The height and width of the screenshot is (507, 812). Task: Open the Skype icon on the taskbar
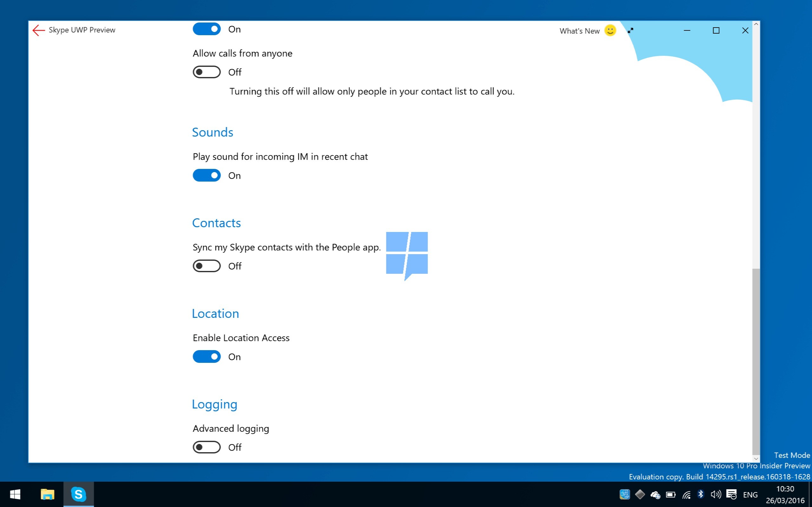pyautogui.click(x=78, y=494)
